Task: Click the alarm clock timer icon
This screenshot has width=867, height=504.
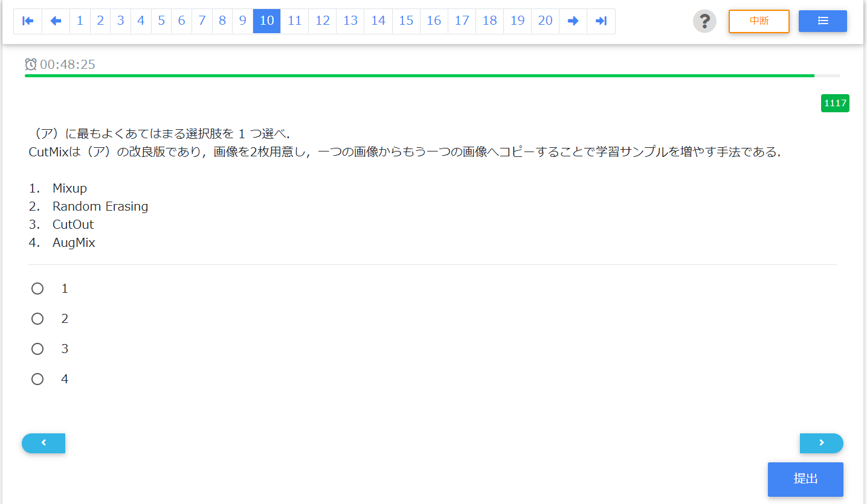Action: click(x=31, y=64)
